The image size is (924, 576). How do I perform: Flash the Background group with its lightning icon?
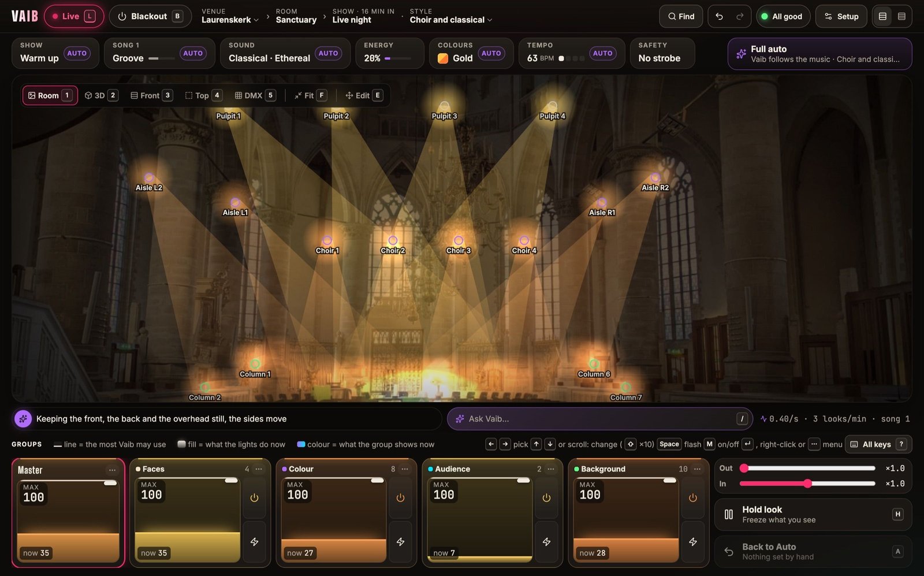pos(692,542)
